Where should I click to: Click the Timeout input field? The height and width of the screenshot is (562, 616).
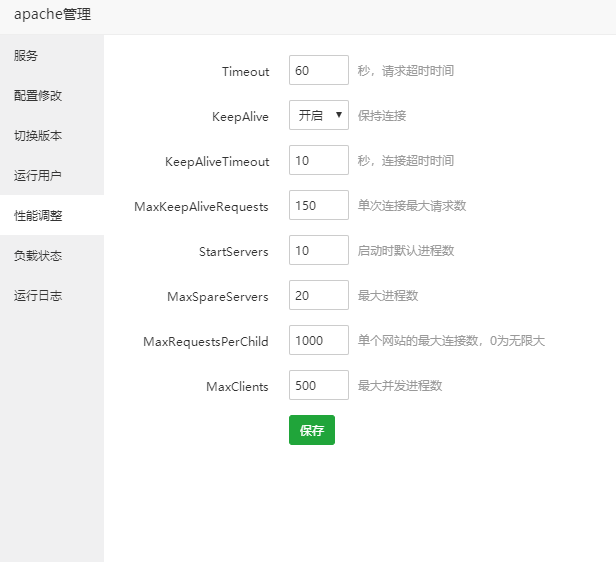click(319, 70)
